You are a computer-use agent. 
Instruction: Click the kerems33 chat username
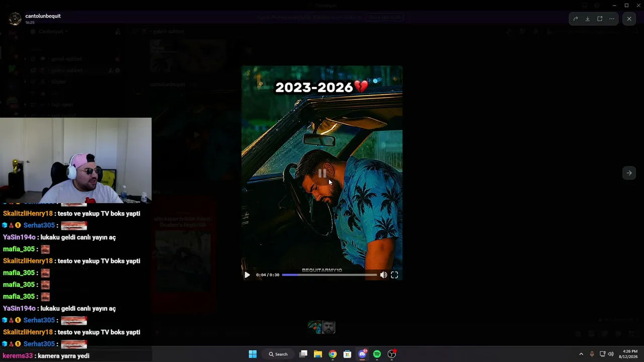pyautogui.click(x=18, y=356)
